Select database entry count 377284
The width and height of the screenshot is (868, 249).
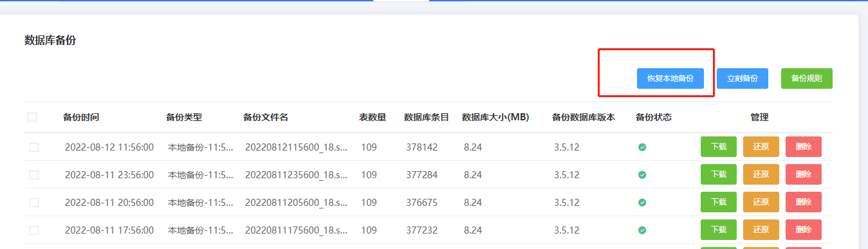[421, 175]
